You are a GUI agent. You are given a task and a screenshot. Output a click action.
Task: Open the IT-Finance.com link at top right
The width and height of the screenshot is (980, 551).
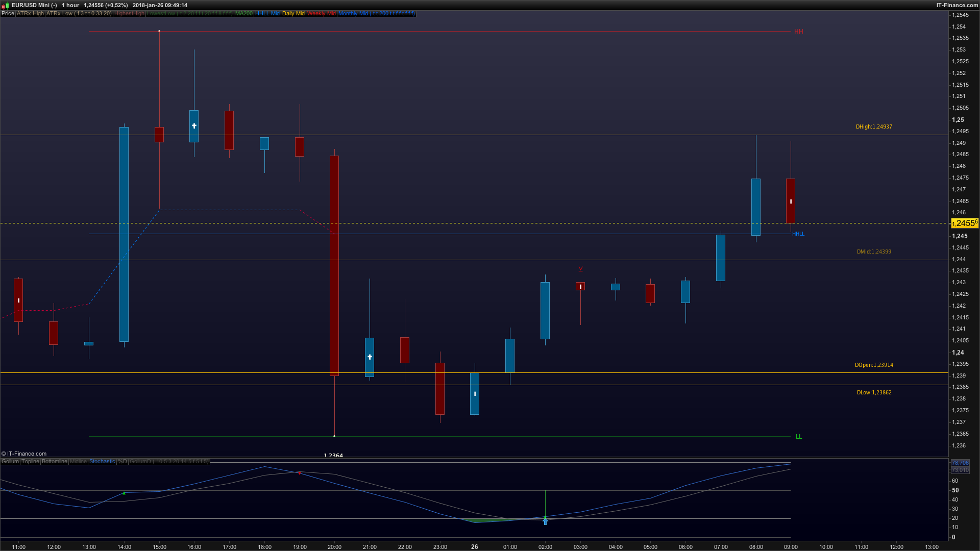click(957, 5)
